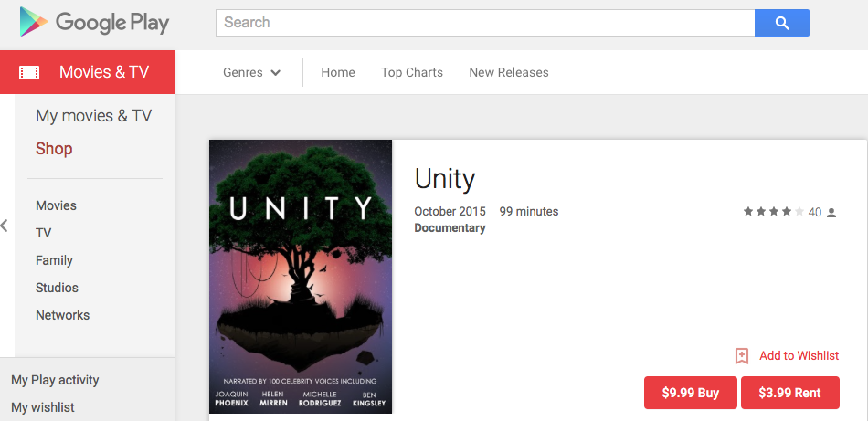Click Add to Wishlist text
Viewport: 868px width, 421px height.
[x=799, y=356]
